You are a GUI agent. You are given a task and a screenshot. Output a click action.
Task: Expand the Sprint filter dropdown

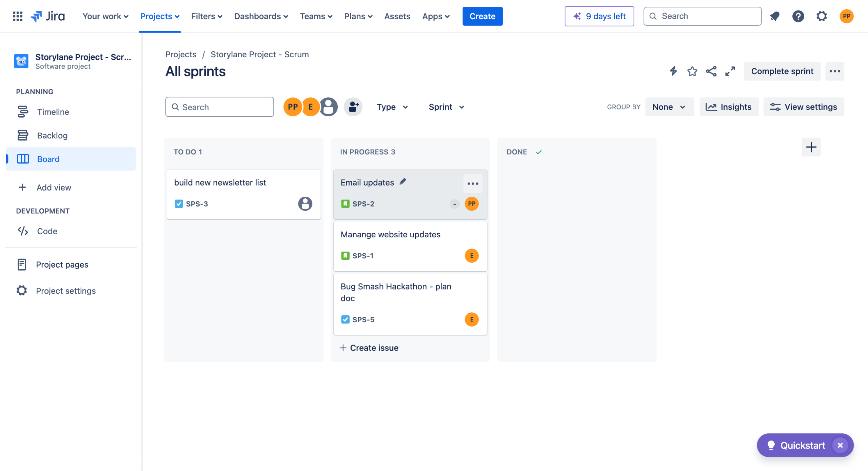(x=446, y=107)
